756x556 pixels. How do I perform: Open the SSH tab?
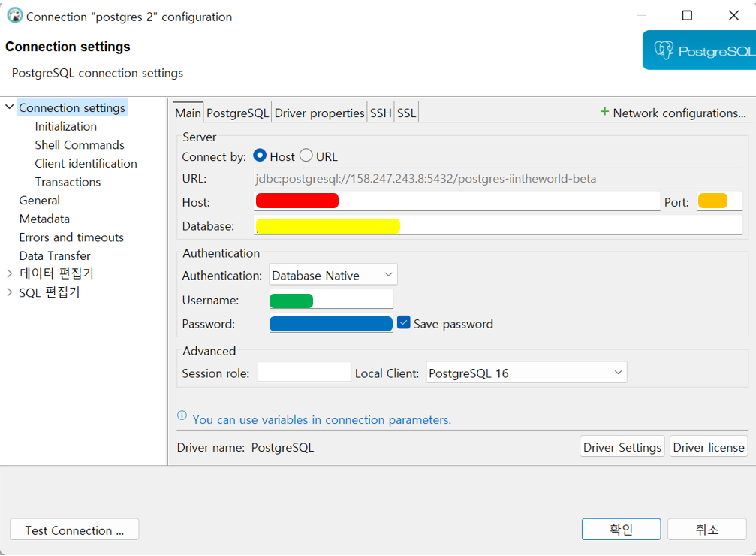(381, 113)
